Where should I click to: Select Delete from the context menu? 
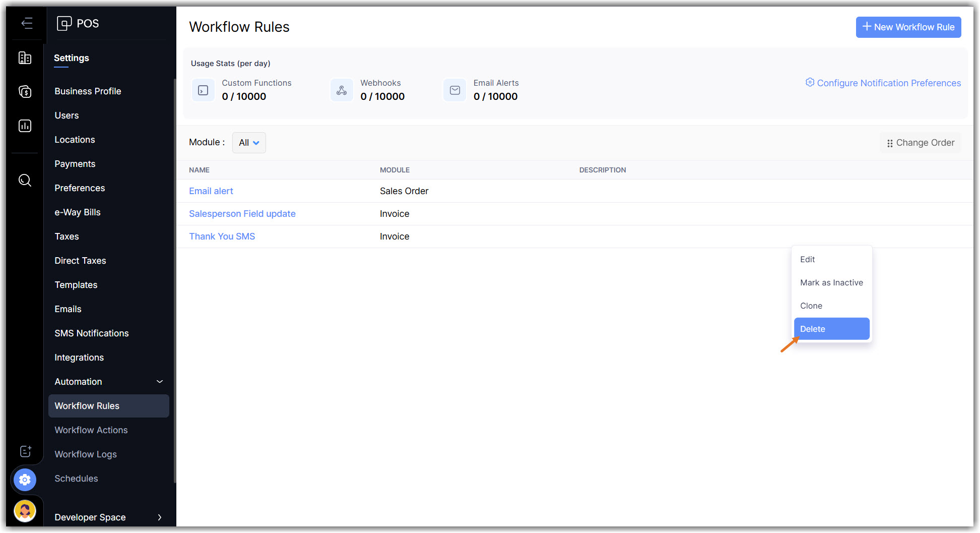pyautogui.click(x=831, y=329)
